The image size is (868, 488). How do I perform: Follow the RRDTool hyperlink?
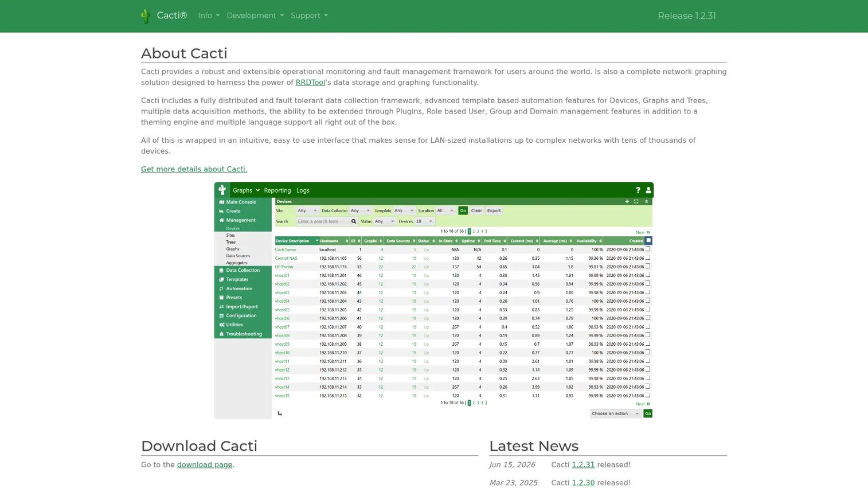pos(310,83)
